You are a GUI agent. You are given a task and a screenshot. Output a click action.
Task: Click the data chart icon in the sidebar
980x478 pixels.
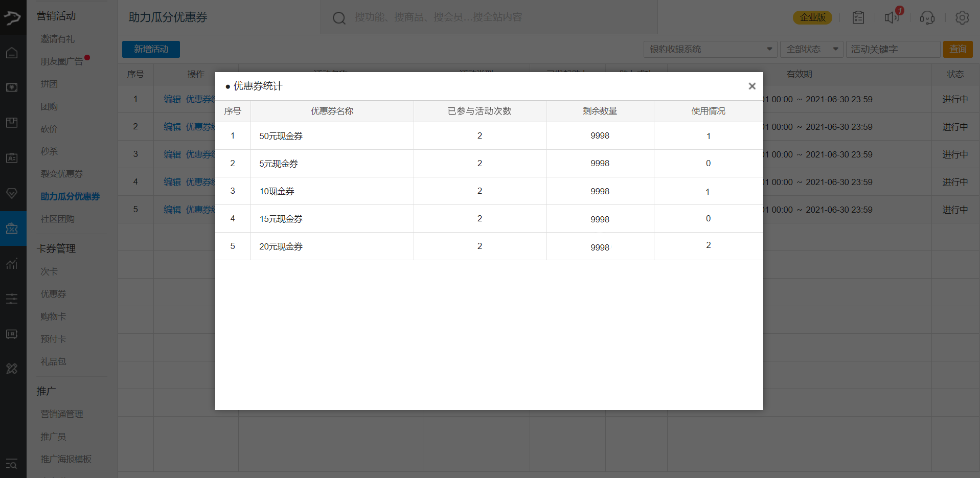12,263
